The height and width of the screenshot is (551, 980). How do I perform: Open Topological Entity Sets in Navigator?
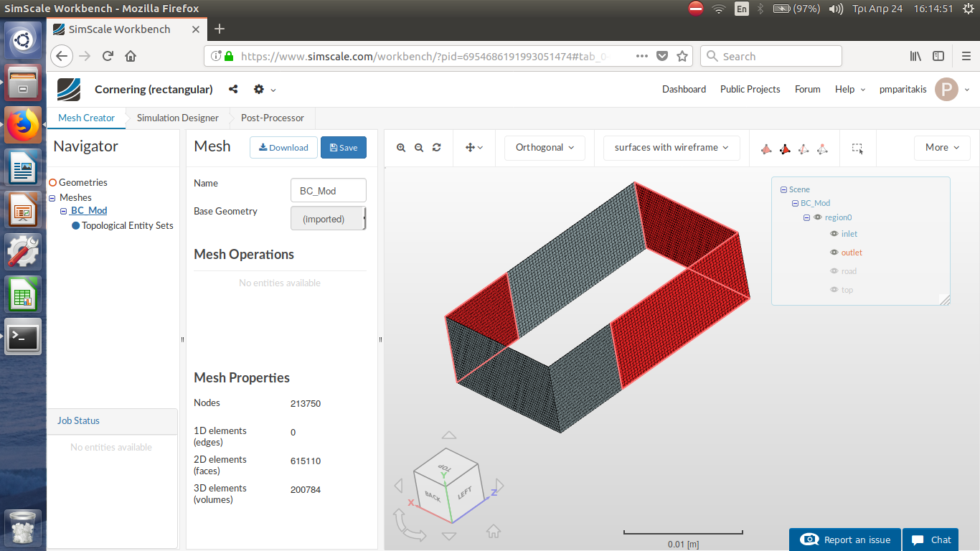pos(128,225)
